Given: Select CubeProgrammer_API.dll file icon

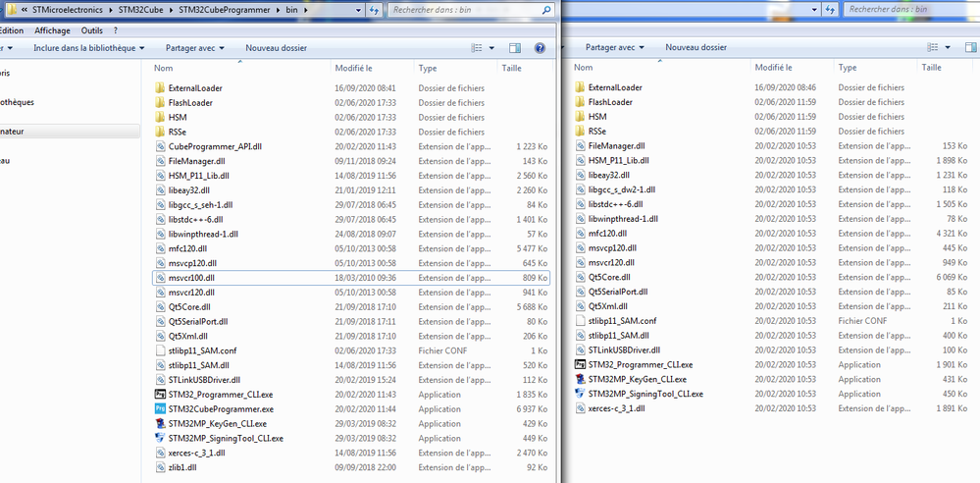Looking at the screenshot, I should tap(159, 146).
